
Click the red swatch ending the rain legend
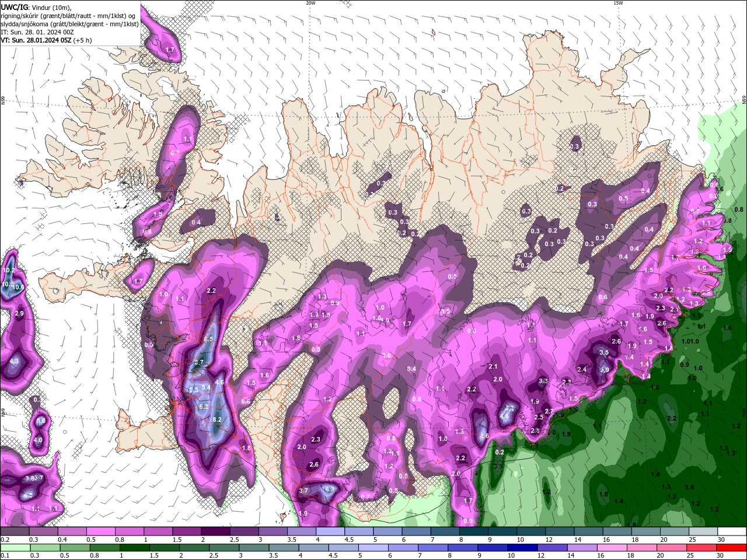pyautogui.click(x=731, y=548)
